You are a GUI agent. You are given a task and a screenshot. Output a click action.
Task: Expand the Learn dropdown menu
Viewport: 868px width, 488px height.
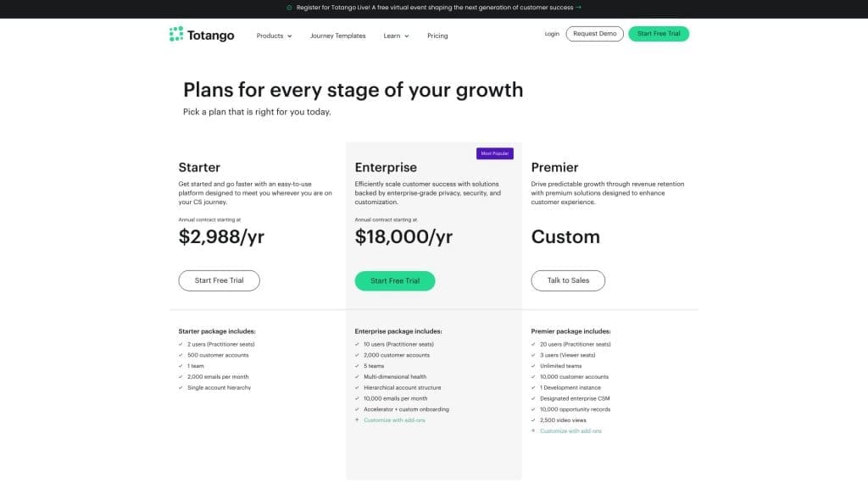point(396,36)
